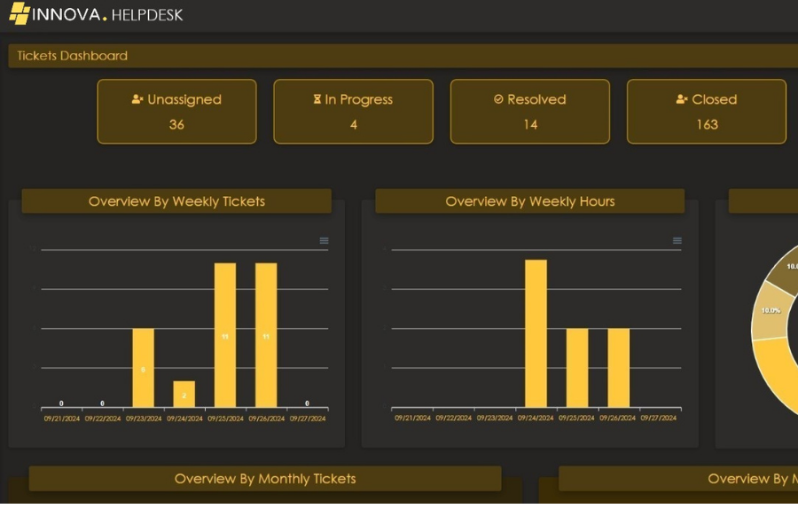Select the Tickets Dashboard header bar
Screen dimensions: 798x532
coord(399,56)
